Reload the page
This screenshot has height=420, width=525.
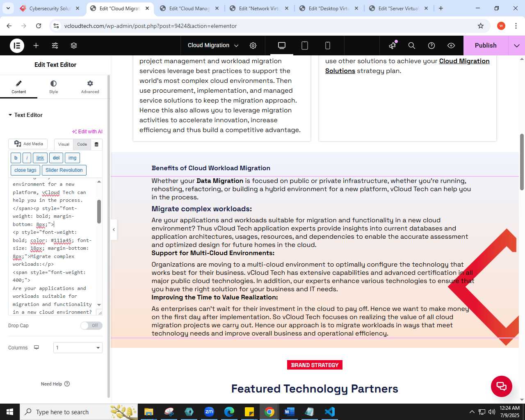[x=39, y=26]
